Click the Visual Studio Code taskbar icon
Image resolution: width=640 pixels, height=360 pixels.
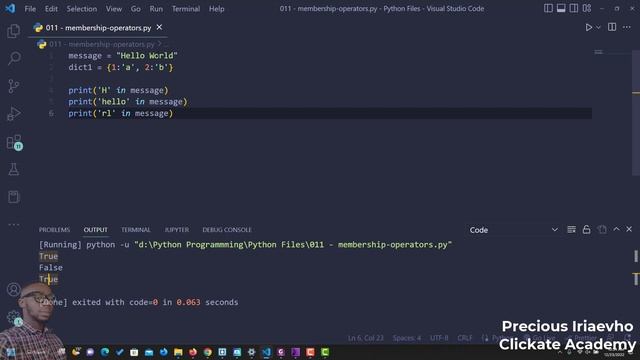pos(266,352)
